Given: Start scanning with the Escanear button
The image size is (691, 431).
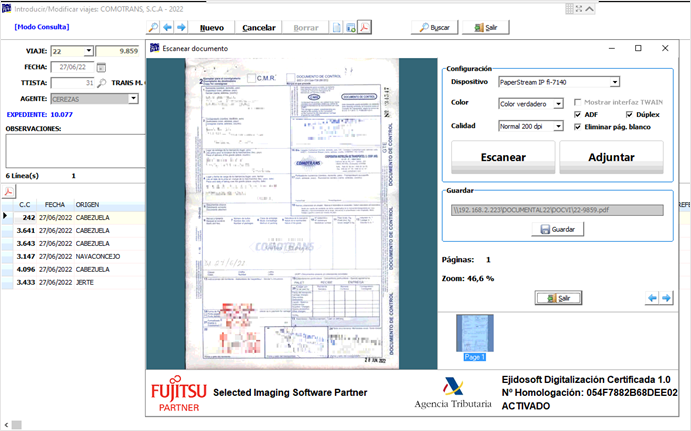Looking at the screenshot, I should (x=503, y=157).
